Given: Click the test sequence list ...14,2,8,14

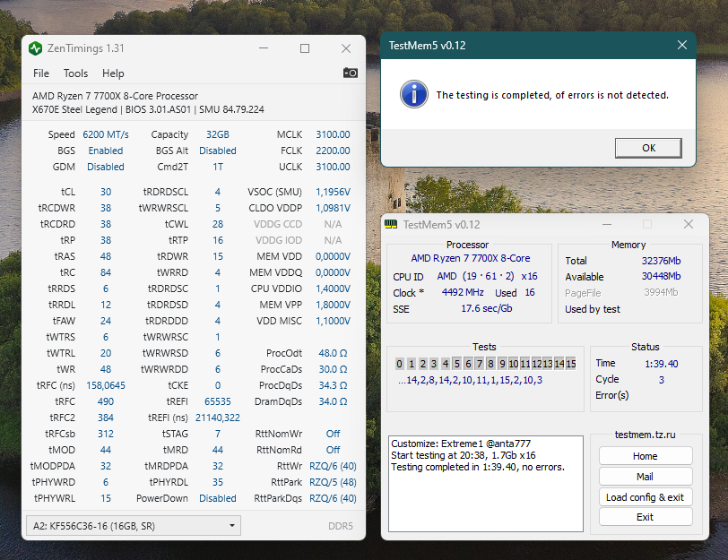Looking at the screenshot, I should click(470, 381).
